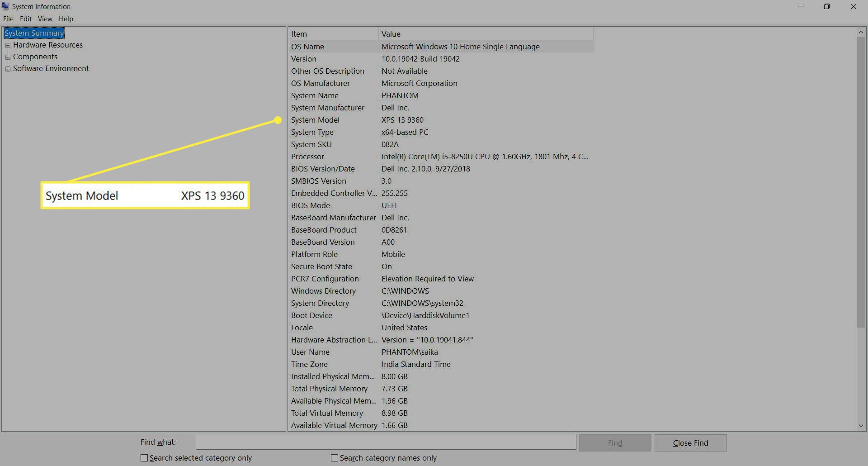Open the Help menu
The image size is (868, 466).
click(66, 19)
